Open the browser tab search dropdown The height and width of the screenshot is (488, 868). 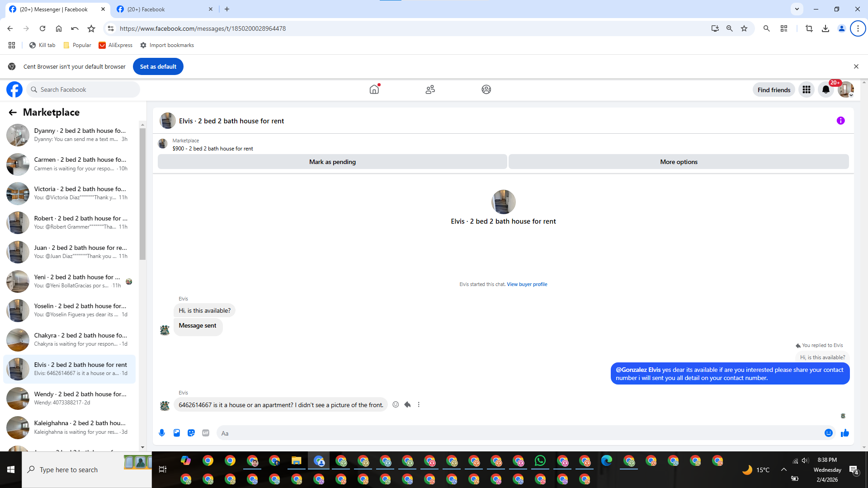click(797, 9)
